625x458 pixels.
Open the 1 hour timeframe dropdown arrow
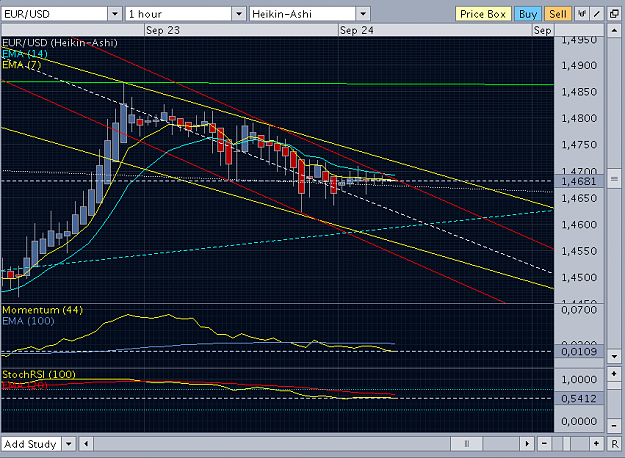[239, 14]
